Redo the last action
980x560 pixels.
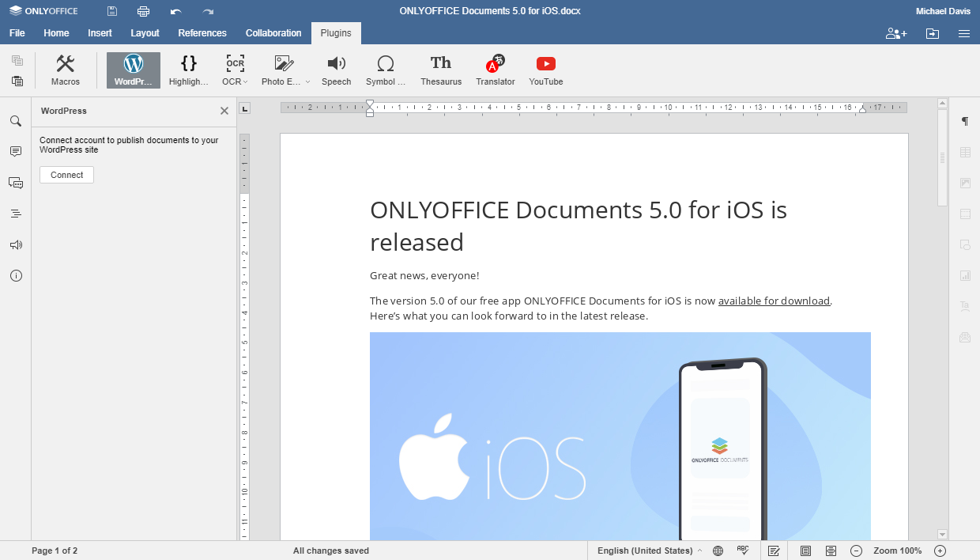click(x=208, y=11)
